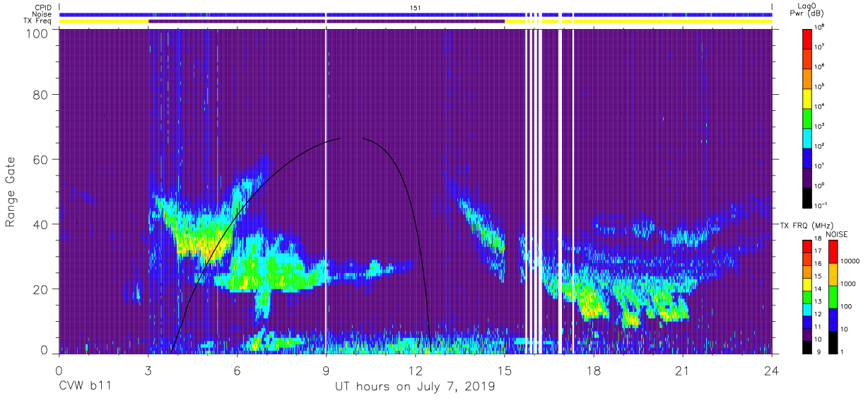Click the '12' tick on UT hours axis
The width and height of the screenshot is (868, 401).
[x=416, y=371]
